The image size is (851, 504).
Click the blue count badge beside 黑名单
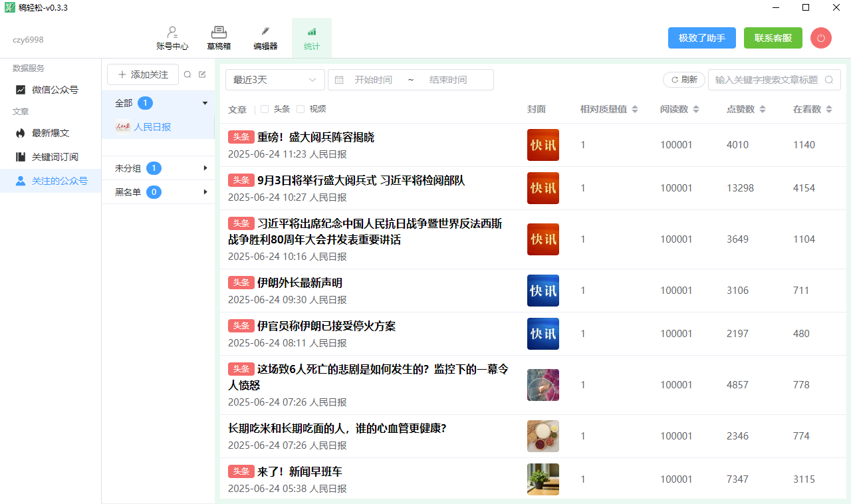click(x=154, y=192)
